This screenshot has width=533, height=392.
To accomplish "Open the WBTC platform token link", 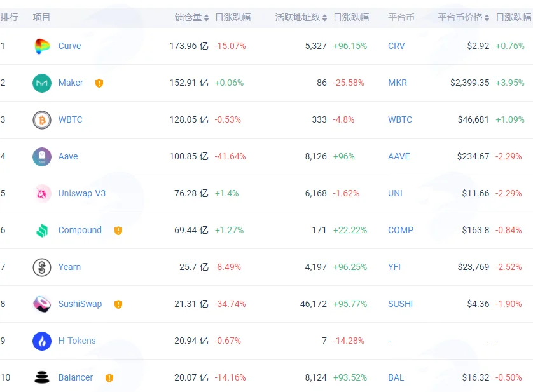I will point(399,119).
